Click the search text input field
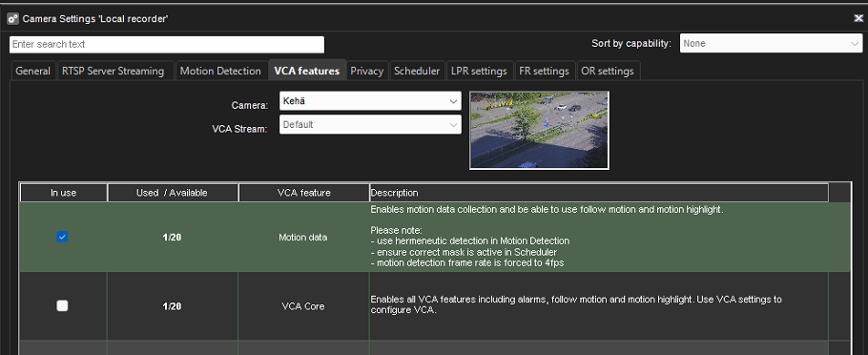 167,44
